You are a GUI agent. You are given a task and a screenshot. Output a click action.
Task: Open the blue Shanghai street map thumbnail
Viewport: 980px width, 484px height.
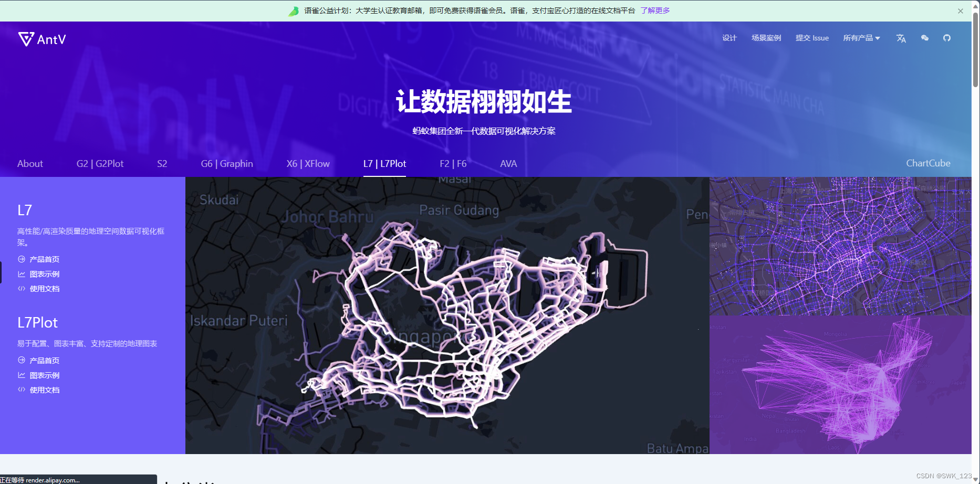click(840, 246)
